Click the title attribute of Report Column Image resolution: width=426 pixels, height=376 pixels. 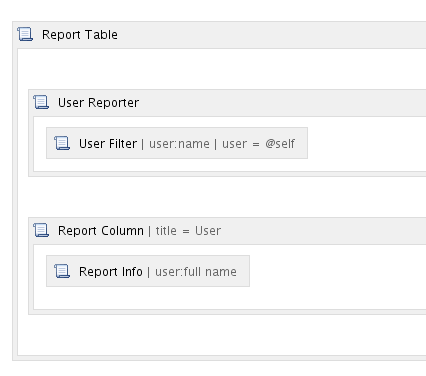point(166,231)
